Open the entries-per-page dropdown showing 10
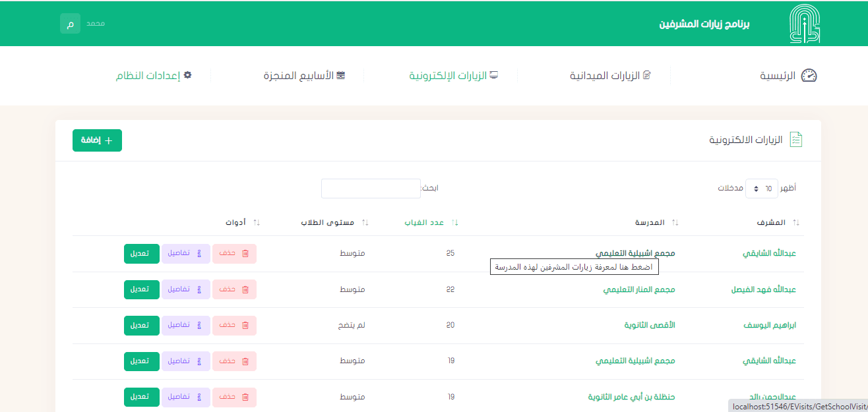The height and width of the screenshot is (412, 868). (761, 189)
